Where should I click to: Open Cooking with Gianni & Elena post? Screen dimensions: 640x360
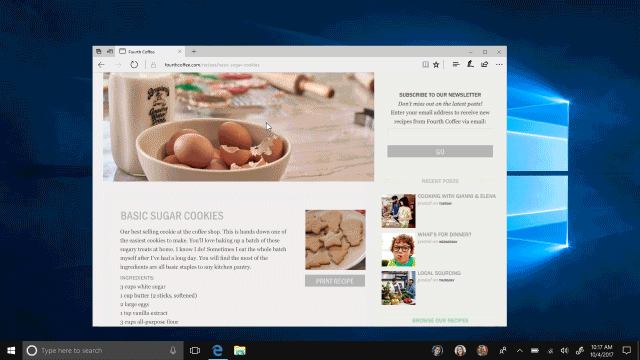(457, 196)
